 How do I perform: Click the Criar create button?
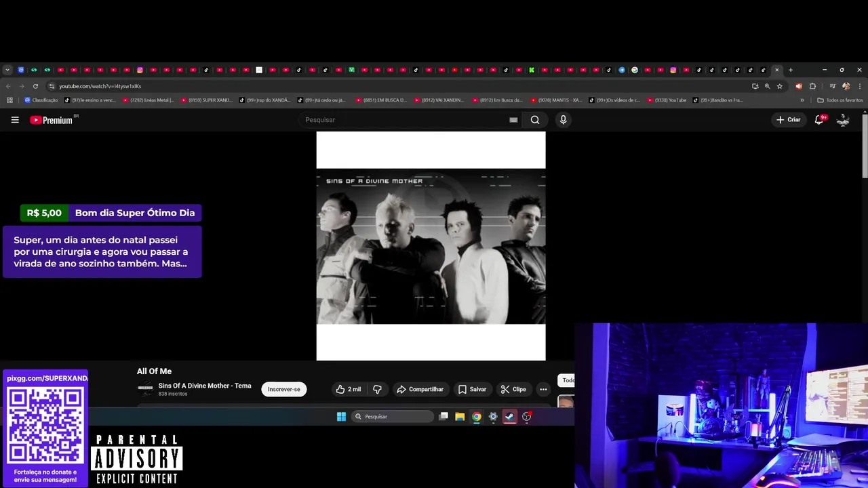coord(789,120)
